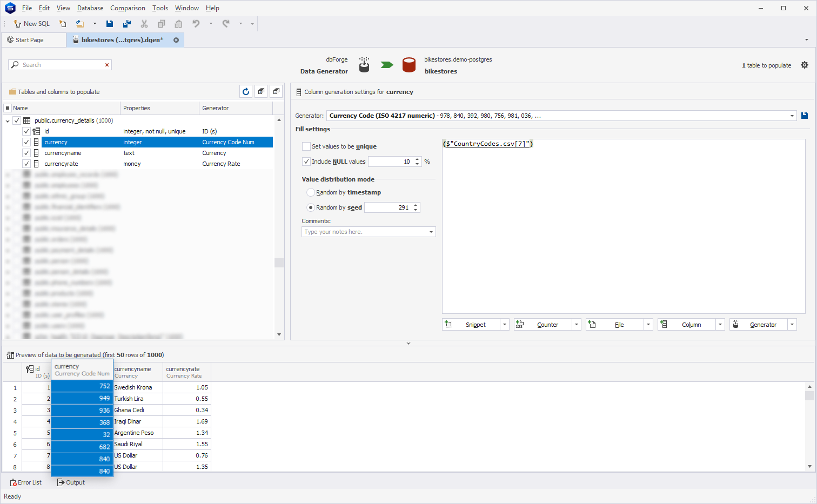Toggle select-all checkbox in Name header
This screenshot has width=817, height=504.
click(x=8, y=108)
